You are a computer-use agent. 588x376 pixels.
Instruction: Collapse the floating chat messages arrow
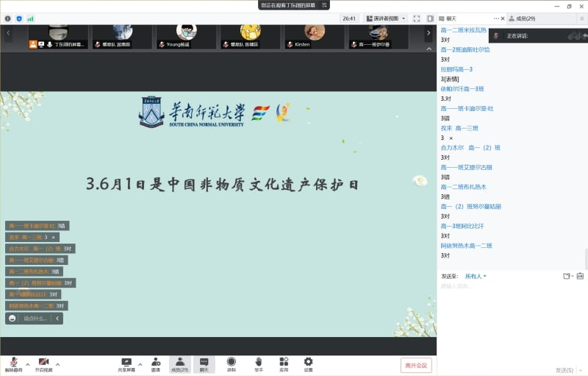point(57,319)
